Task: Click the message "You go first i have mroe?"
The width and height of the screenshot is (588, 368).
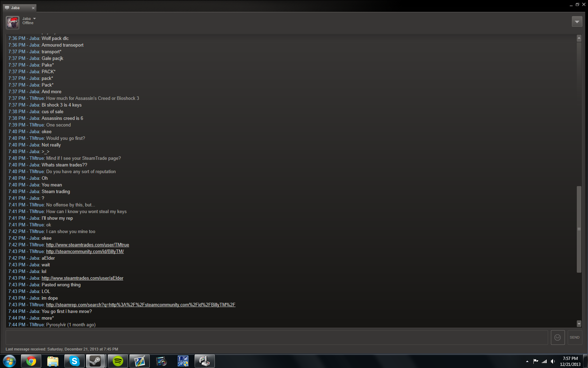Action: (x=66, y=312)
